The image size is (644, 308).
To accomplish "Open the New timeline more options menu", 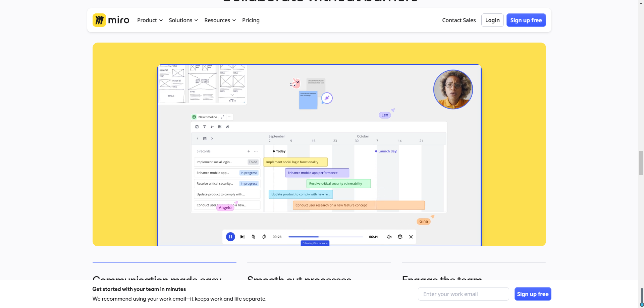I will click(x=230, y=117).
